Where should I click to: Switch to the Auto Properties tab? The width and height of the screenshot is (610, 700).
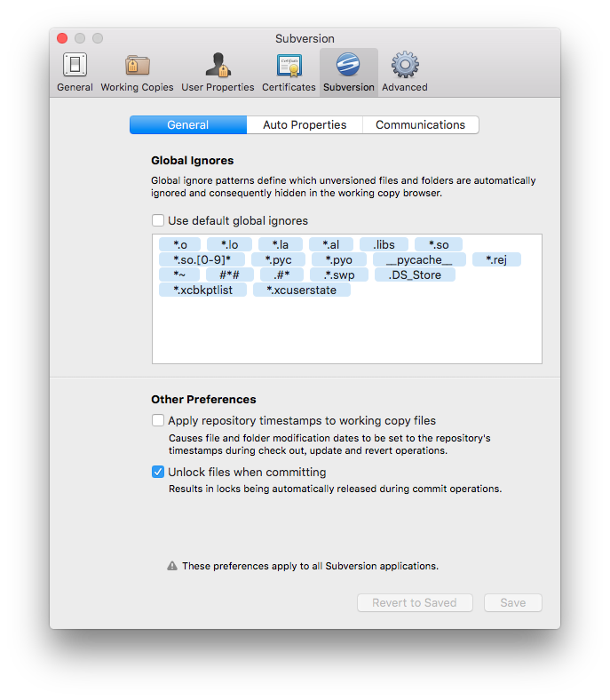305,125
